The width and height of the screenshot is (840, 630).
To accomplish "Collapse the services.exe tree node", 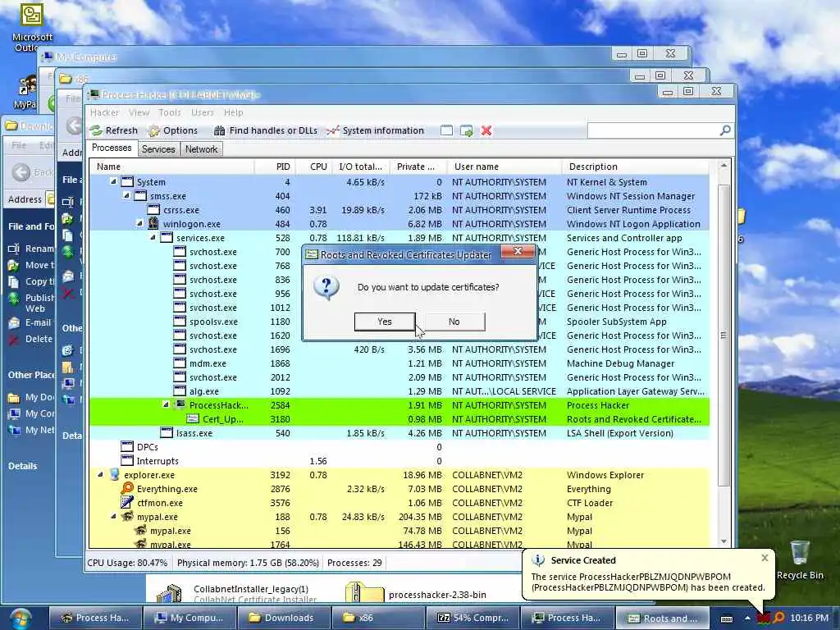I will pyautogui.click(x=153, y=237).
